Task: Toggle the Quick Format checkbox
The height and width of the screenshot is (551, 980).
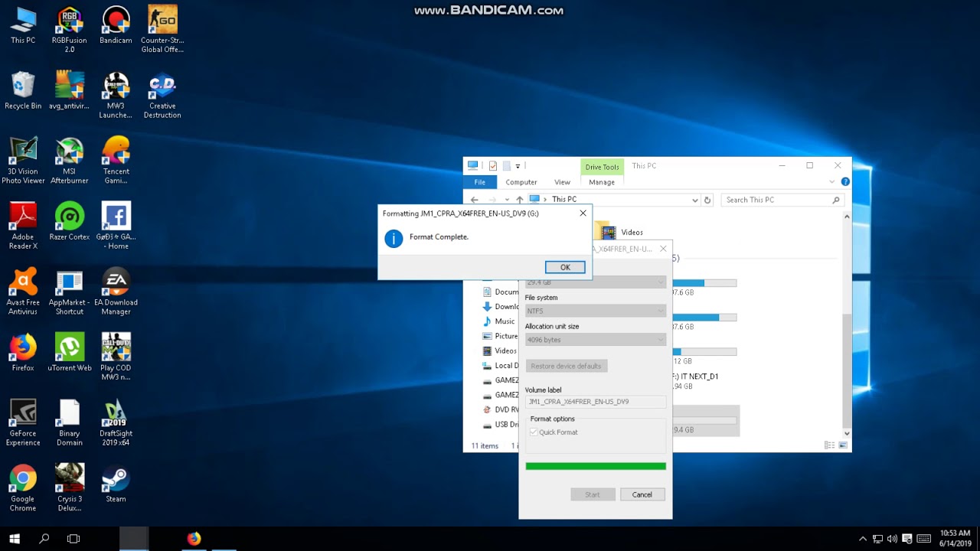Action: point(534,432)
